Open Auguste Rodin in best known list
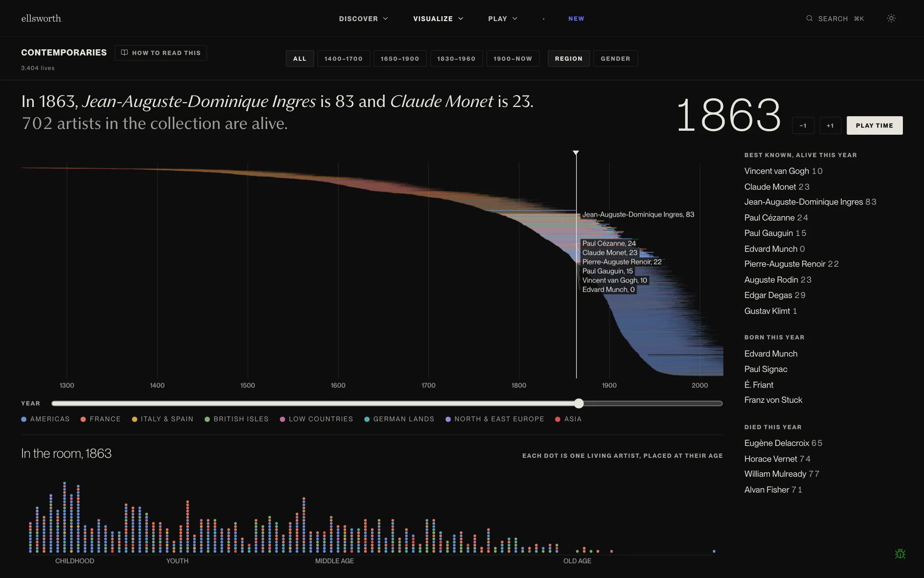 coord(778,280)
